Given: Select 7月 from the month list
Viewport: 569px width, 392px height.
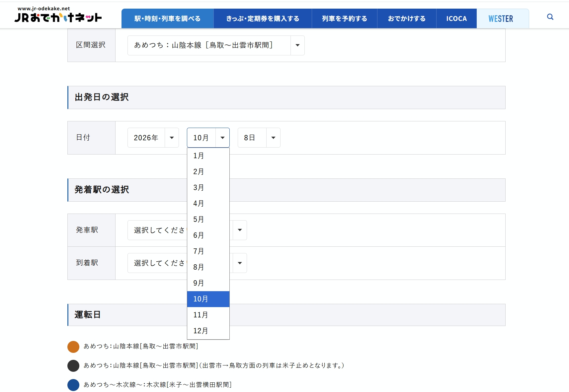Looking at the screenshot, I should click(208, 251).
